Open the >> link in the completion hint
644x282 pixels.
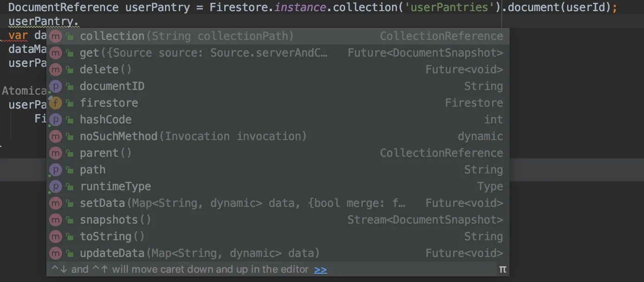coord(321,269)
